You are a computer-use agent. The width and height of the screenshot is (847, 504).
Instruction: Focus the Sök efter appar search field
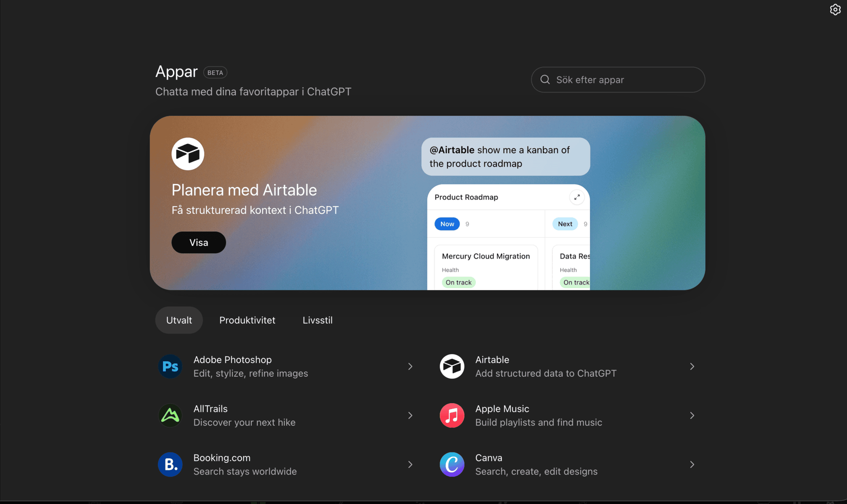tap(618, 79)
